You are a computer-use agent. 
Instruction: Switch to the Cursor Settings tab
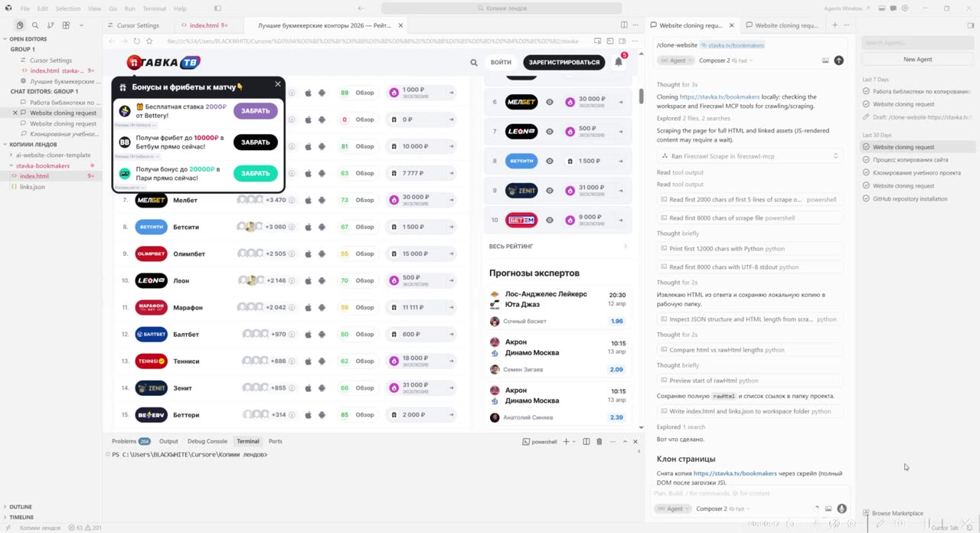138,25
